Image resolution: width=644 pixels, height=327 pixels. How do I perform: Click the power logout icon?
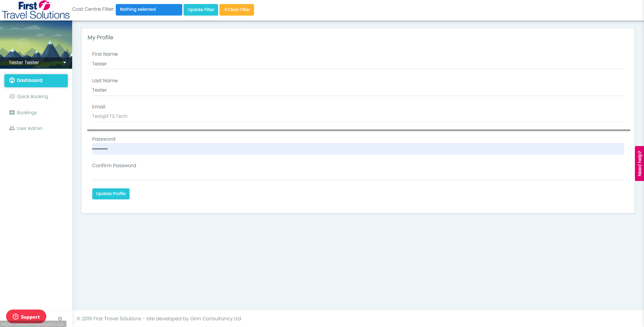pos(60,318)
